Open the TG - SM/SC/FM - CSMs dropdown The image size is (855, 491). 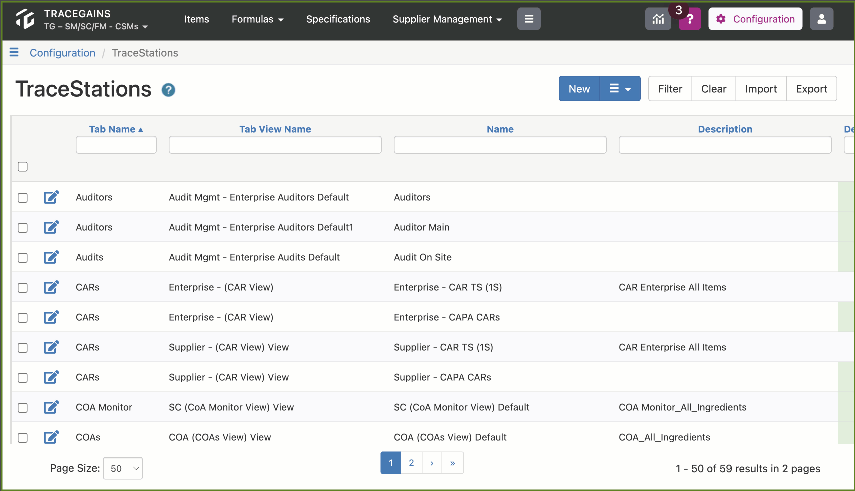click(96, 26)
